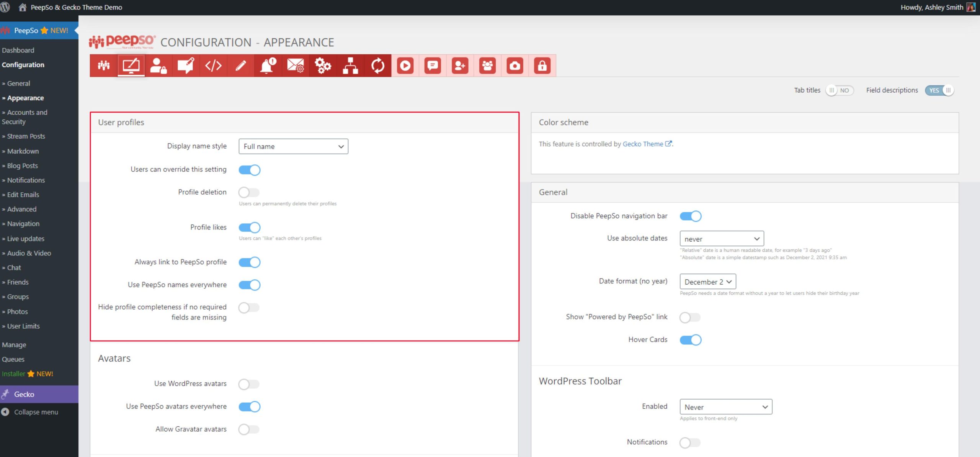Open the Photos camera icon tab

point(515,66)
